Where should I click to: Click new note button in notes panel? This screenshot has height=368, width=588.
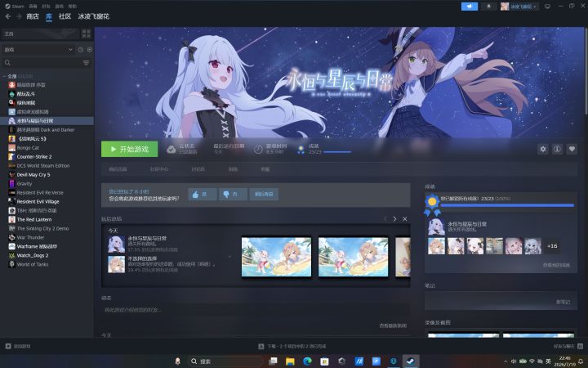(563, 302)
